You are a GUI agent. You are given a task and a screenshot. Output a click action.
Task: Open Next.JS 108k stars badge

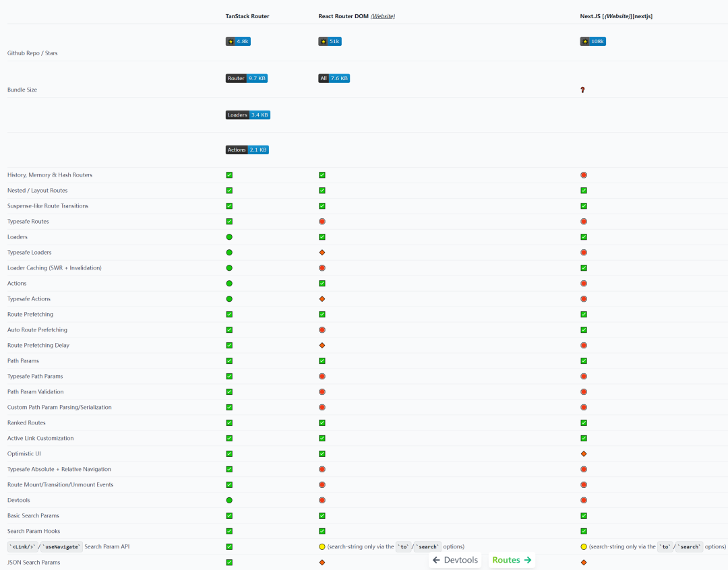[593, 41]
